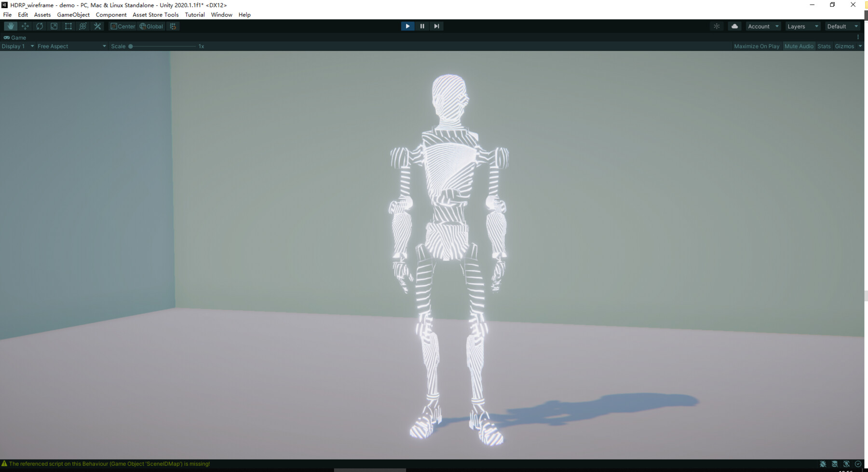Open Unity cloud services lightbulb icon

(717, 26)
